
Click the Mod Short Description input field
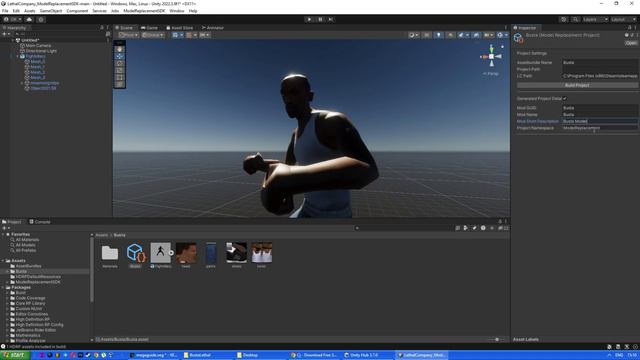pos(600,121)
